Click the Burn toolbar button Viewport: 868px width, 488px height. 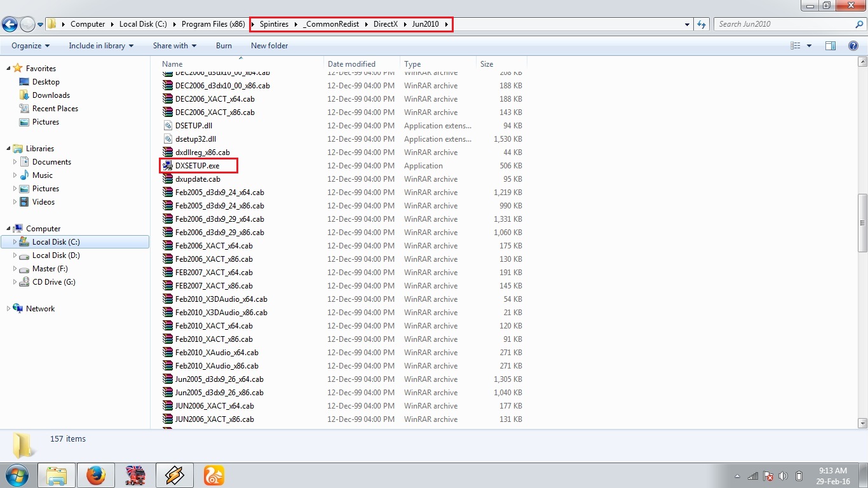click(224, 46)
